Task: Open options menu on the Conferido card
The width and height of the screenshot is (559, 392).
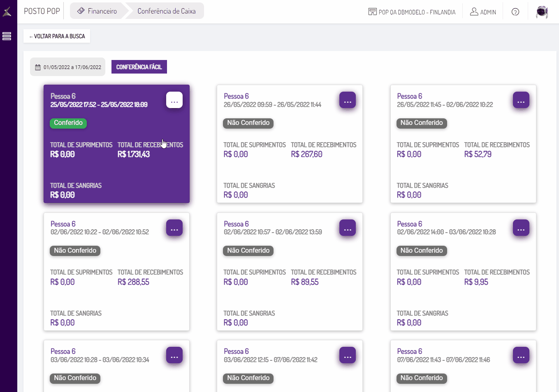Action: point(174,100)
